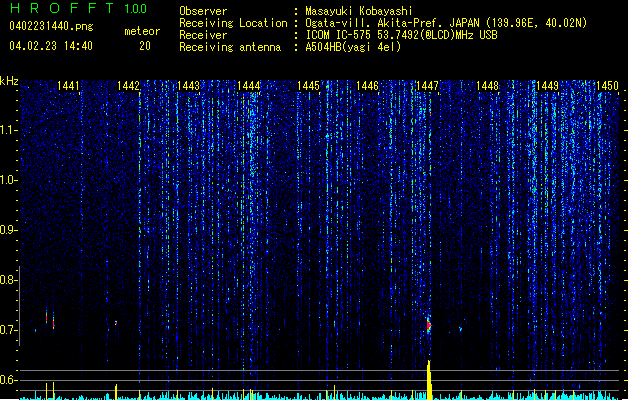Select the Ogata-vill. Akita-Pref. JAPAN location text

click(446, 23)
